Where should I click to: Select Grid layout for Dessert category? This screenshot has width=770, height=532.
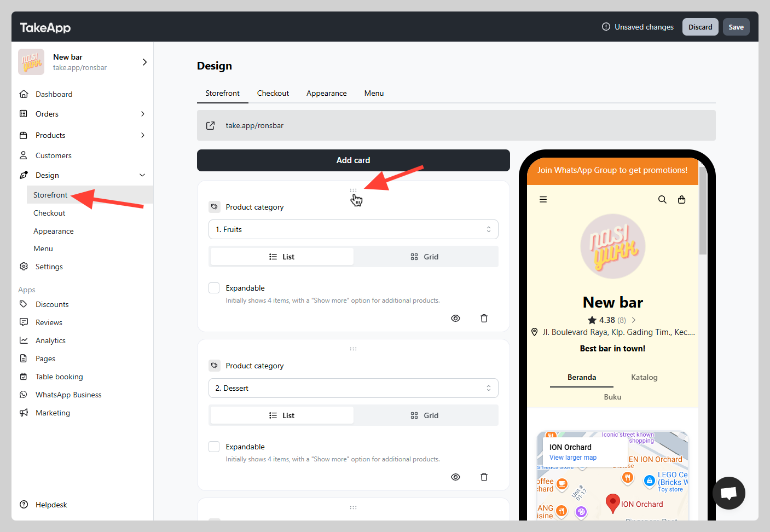tap(425, 415)
